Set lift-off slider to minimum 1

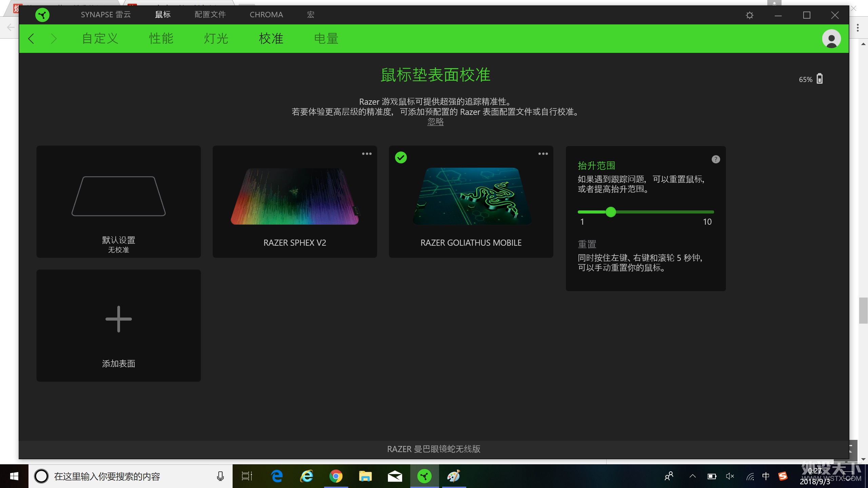(579, 212)
